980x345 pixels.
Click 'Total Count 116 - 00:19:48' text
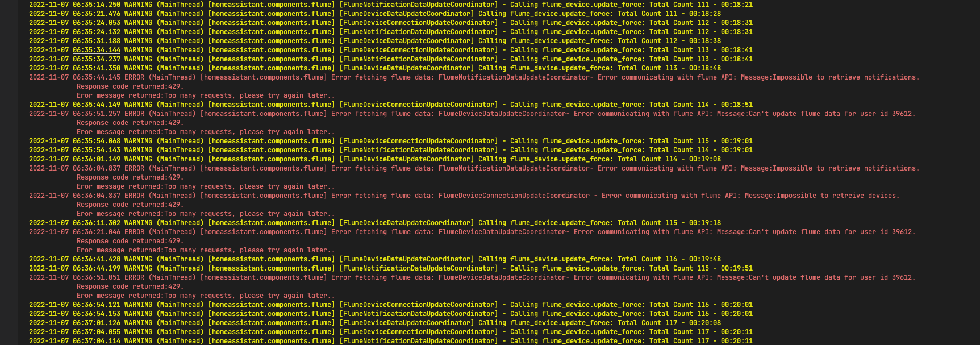pyautogui.click(x=669, y=259)
